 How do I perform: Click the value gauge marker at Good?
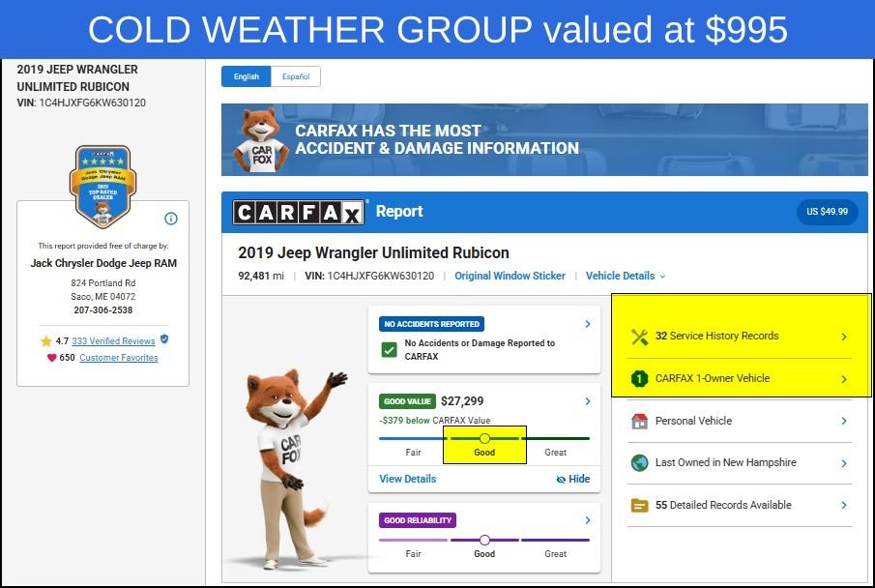(x=485, y=438)
